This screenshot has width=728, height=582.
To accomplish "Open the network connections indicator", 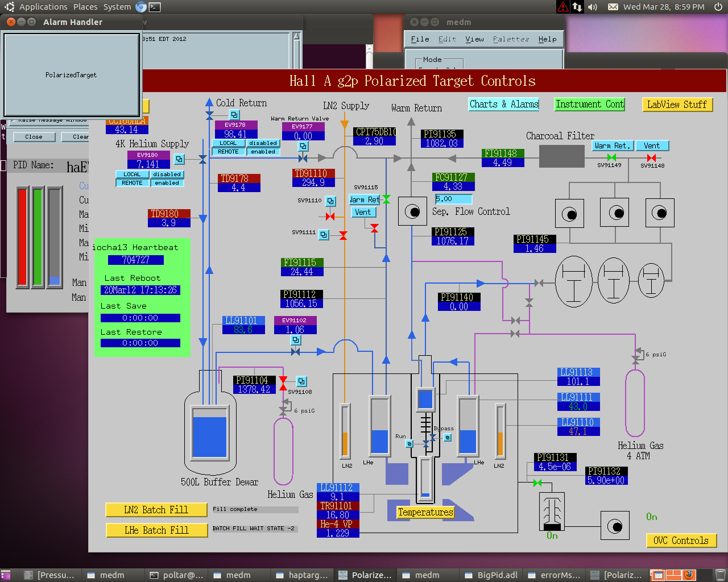I will [577, 7].
